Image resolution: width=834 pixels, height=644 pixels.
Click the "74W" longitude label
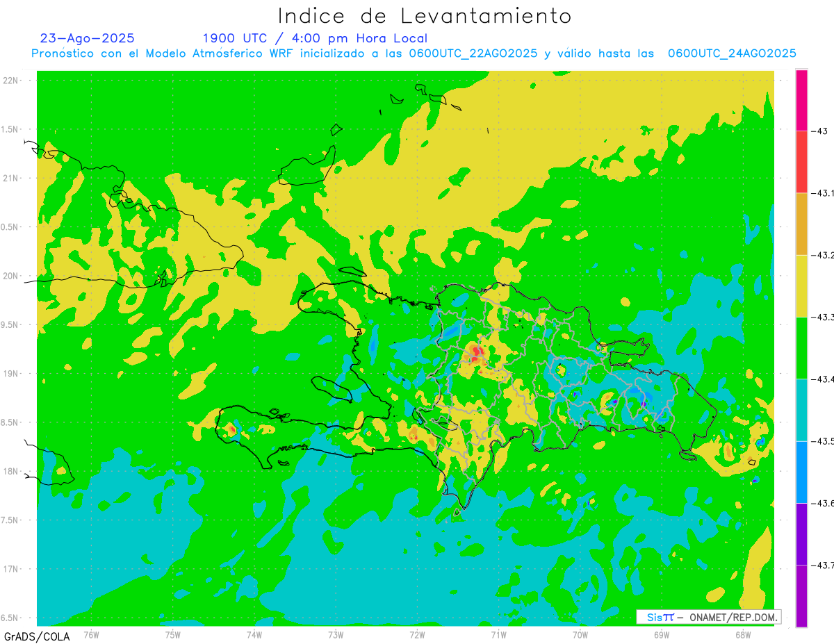[254, 634]
